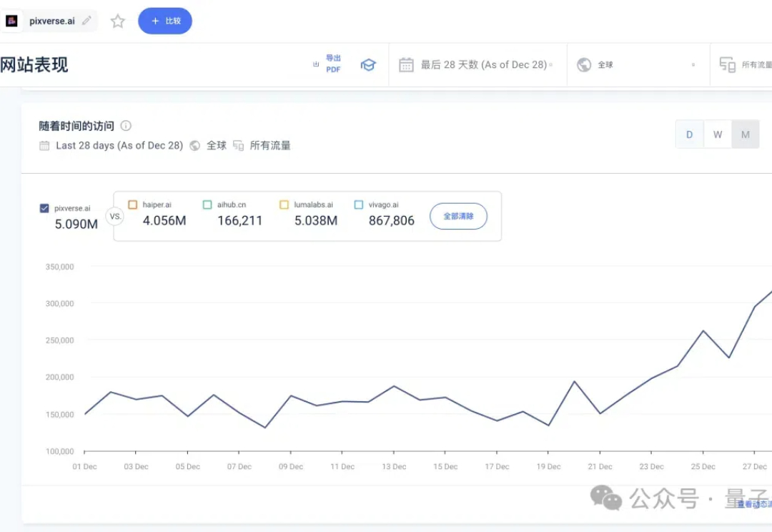
Task: Click the 网站表现 page heading
Action: 34,64
